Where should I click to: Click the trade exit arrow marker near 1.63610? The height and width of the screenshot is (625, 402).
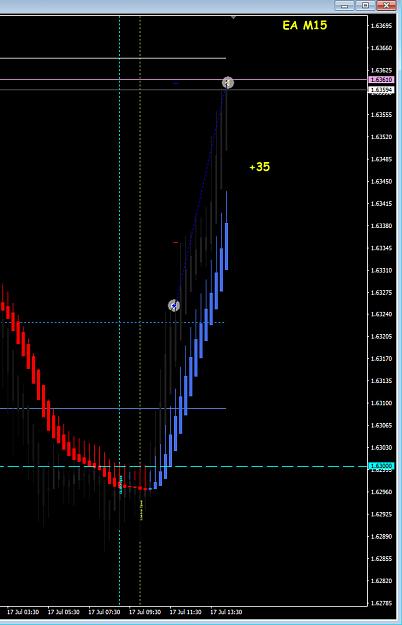[227, 83]
